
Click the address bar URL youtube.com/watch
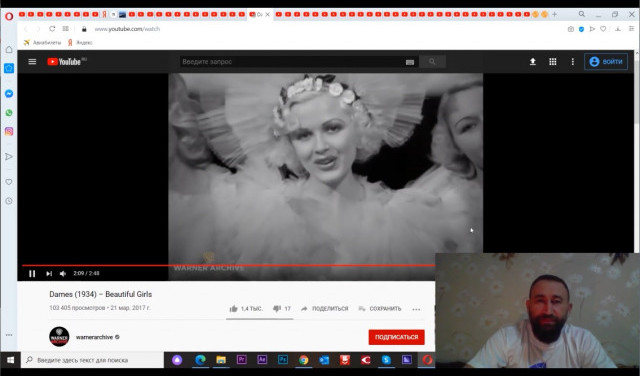127,29
